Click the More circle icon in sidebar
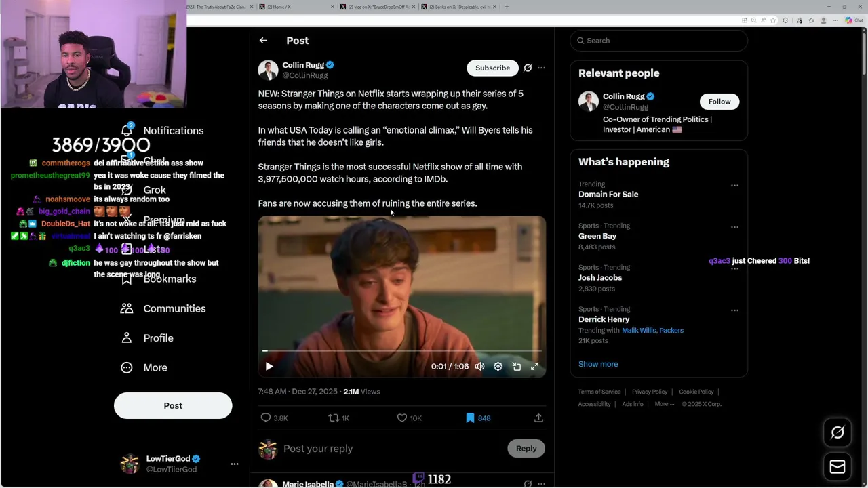 (127, 367)
